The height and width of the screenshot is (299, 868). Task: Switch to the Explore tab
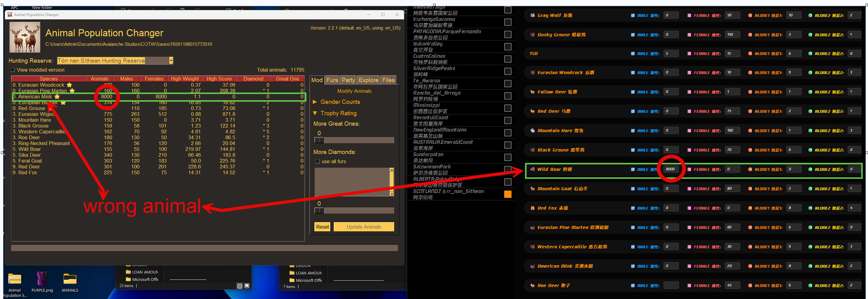pyautogui.click(x=368, y=80)
